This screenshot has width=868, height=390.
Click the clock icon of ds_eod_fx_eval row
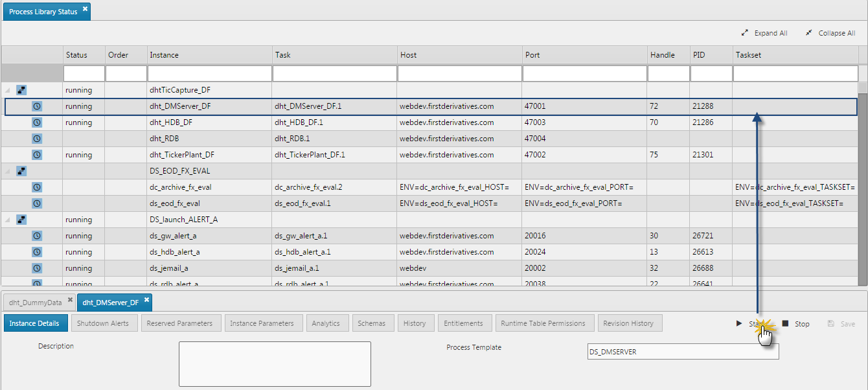pos(37,203)
